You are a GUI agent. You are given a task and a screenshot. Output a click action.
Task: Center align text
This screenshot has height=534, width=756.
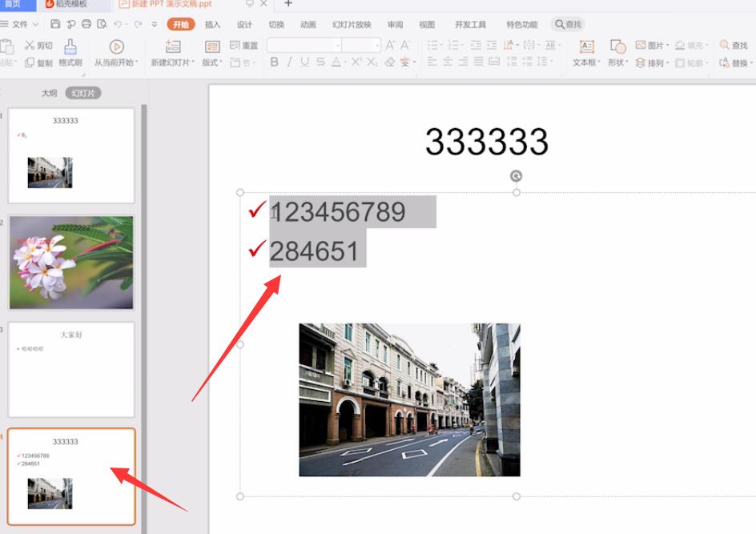pyautogui.click(x=448, y=62)
